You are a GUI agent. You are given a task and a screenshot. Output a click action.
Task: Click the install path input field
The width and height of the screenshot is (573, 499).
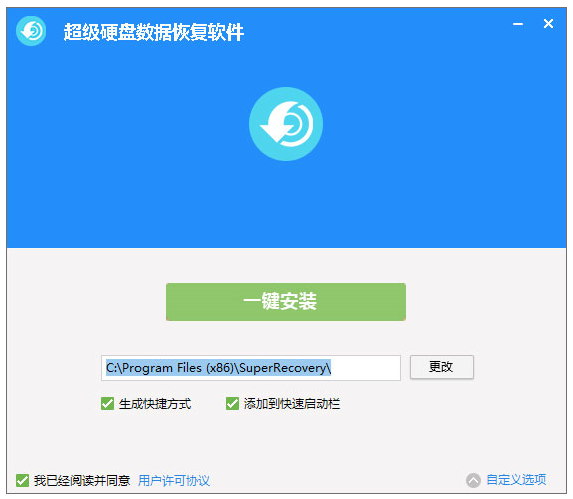(x=251, y=368)
